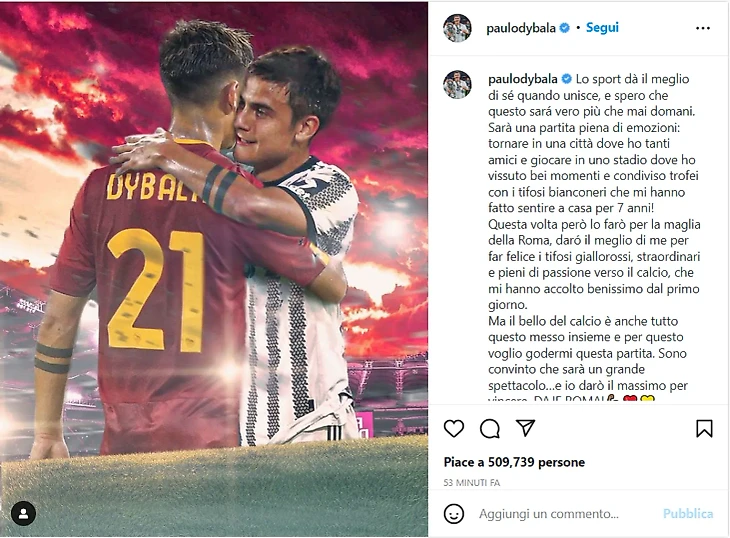Like the post with the heart icon
Image resolution: width=730 pixels, height=538 pixels.
pos(454,428)
